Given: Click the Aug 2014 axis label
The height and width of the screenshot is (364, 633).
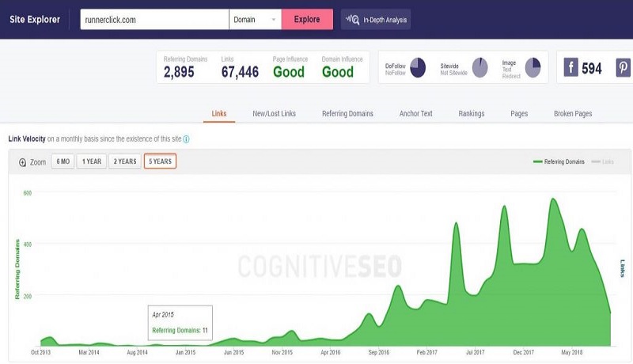Looking at the screenshot, I should 137,352.
